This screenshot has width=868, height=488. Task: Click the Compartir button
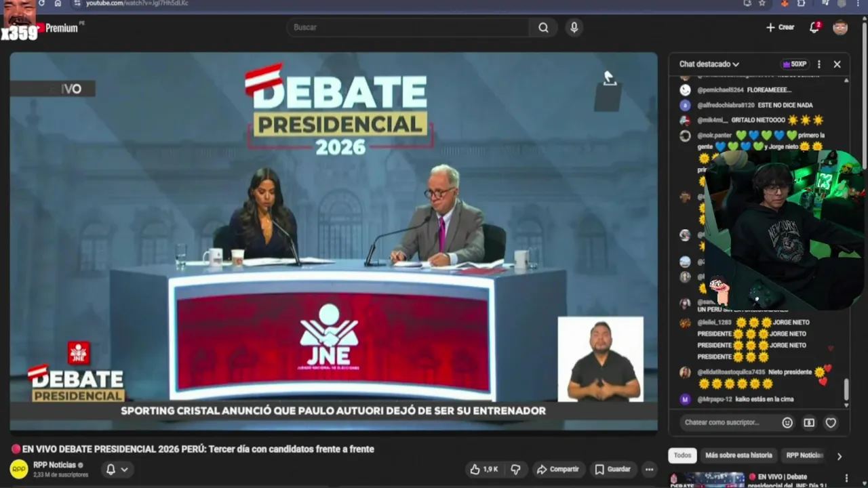557,469
